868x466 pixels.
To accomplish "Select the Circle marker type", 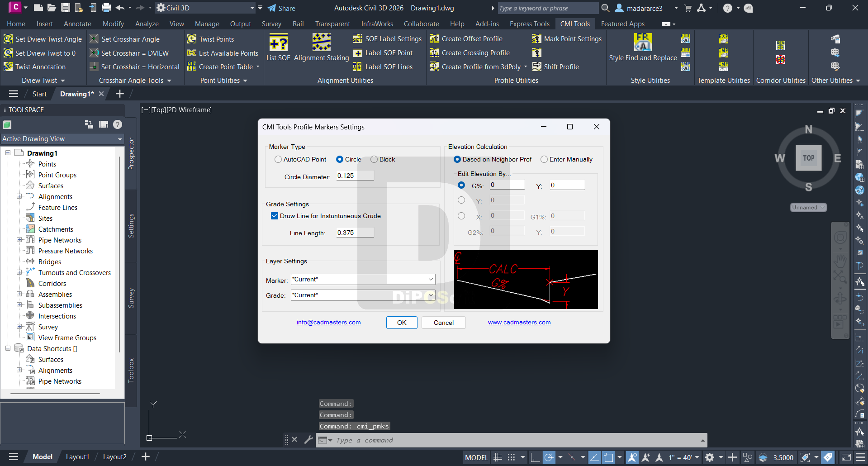I will coord(340,159).
